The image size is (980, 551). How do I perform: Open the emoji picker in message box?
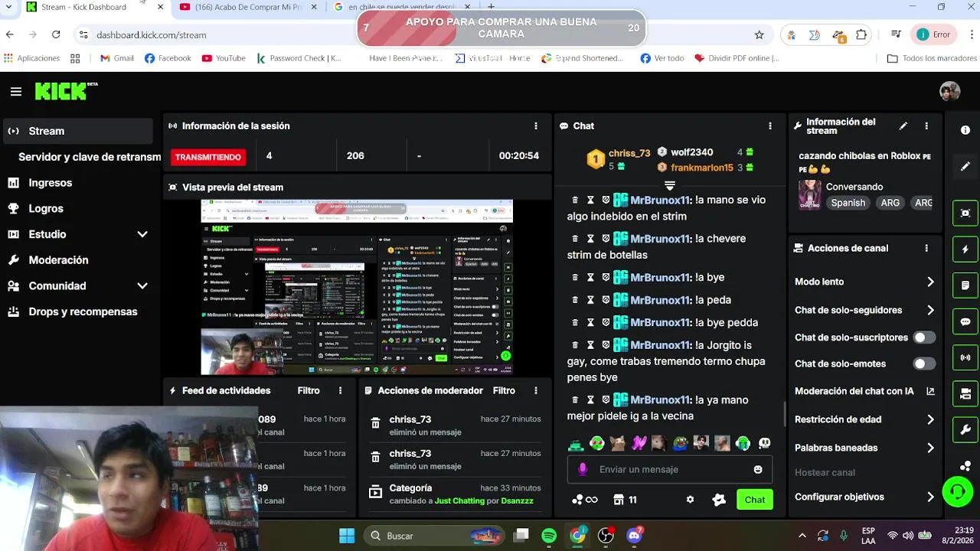(x=758, y=469)
